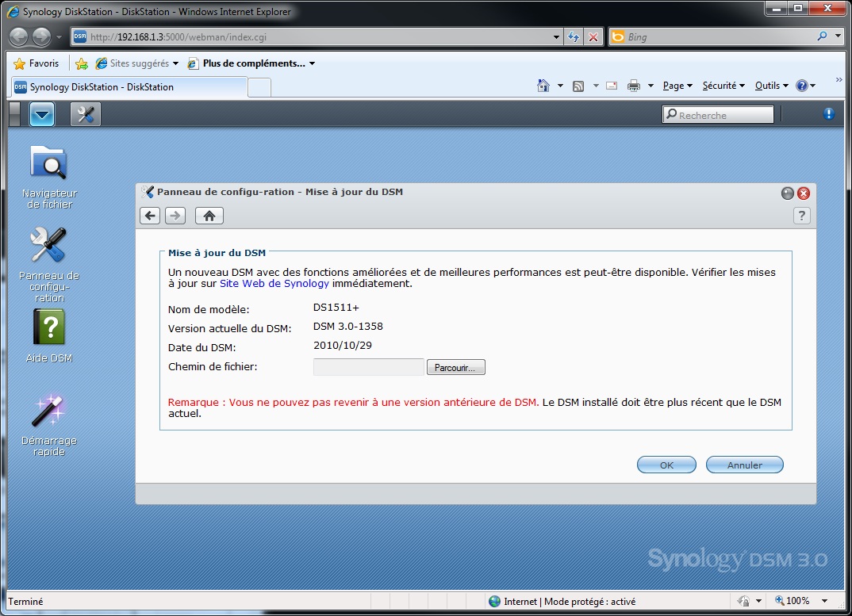Open Navigateur de fichier desktop icon
The height and width of the screenshot is (616, 852).
pos(49,177)
